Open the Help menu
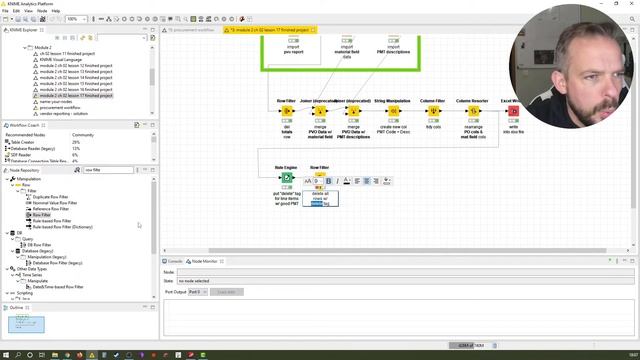 click(x=56, y=11)
